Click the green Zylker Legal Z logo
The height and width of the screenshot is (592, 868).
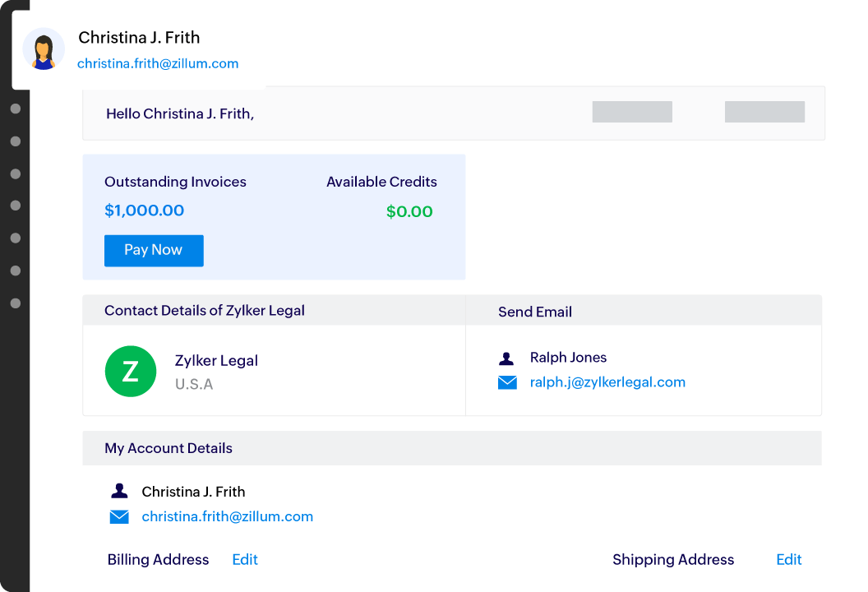[x=131, y=372]
